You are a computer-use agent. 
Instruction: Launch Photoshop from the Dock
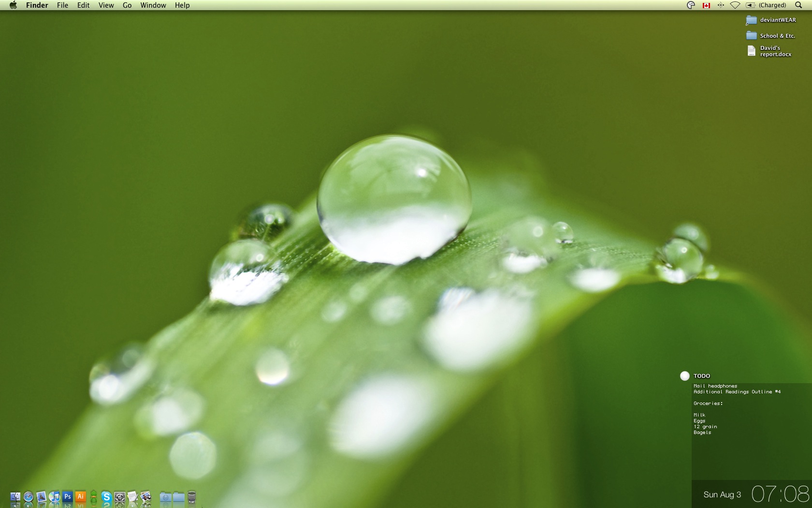coord(68,497)
